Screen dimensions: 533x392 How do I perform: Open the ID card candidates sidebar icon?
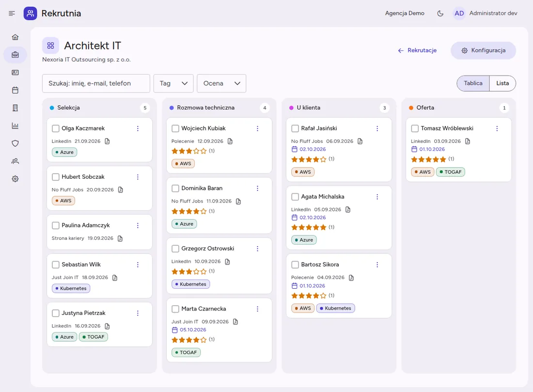tap(16, 72)
